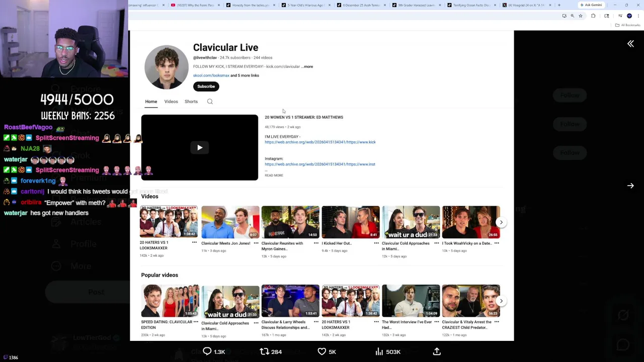
Task: Open more options for 'Clavicular Meets Jon Jones!'
Action: tap(256, 243)
